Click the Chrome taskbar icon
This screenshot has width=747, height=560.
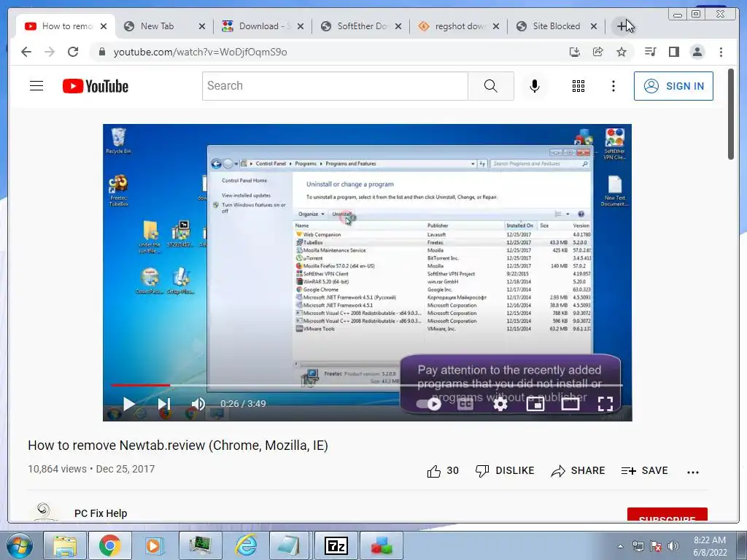[x=110, y=545]
